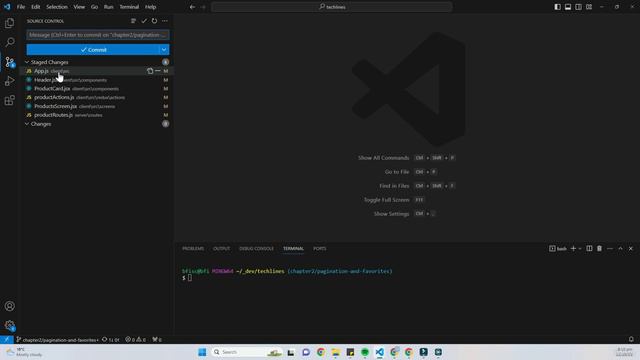
Task: Select productRoutes.js in staged changes
Action: click(96, 115)
